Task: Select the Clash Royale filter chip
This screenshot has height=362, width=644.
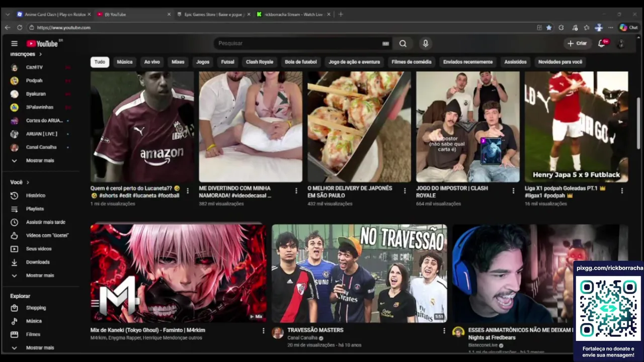Action: click(260, 62)
